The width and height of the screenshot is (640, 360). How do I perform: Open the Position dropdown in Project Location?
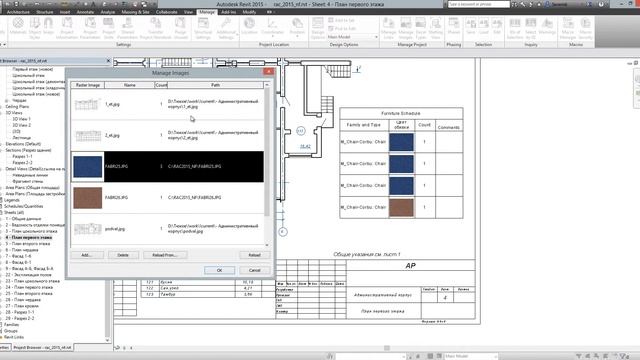click(x=297, y=27)
